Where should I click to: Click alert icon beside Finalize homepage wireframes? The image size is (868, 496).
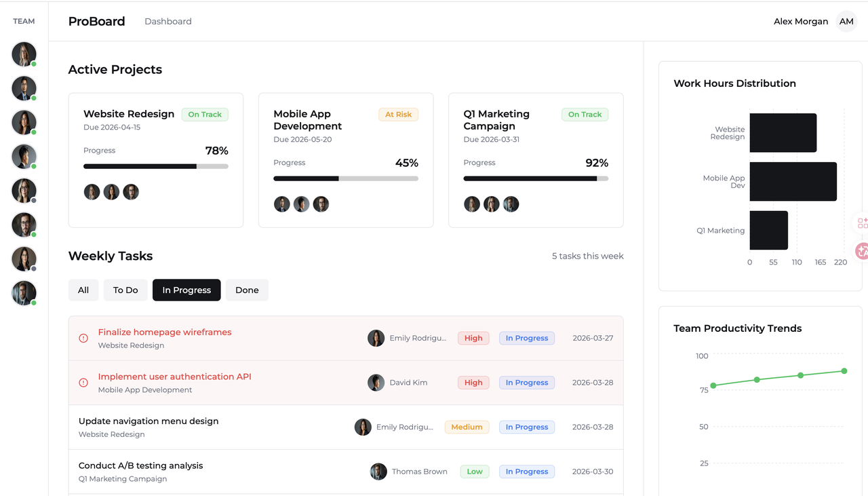[83, 338]
